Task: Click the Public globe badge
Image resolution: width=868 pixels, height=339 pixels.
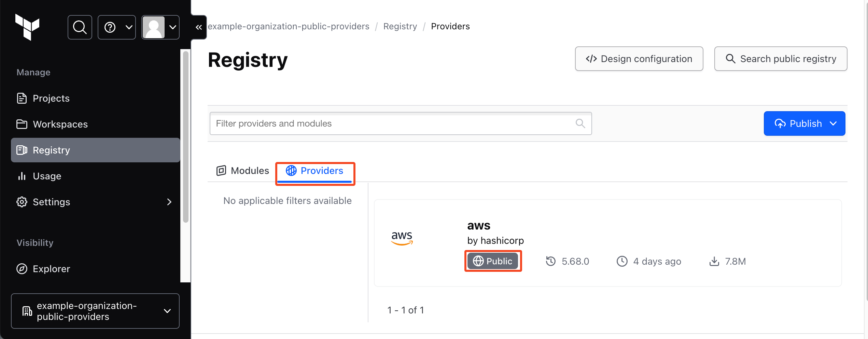Action: [x=493, y=261]
